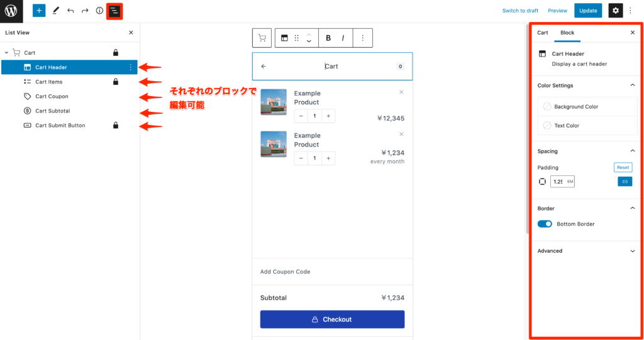Select Cart Submit Button in List View

tap(69, 125)
